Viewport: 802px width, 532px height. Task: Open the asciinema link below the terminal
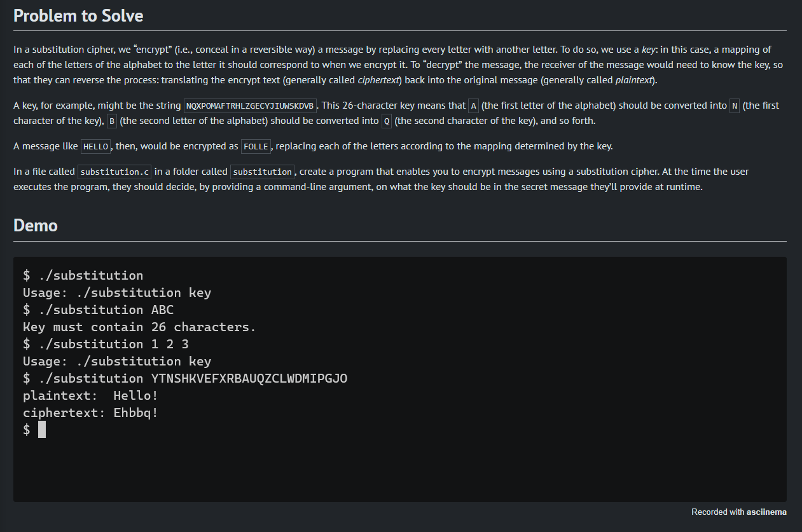coord(766,512)
